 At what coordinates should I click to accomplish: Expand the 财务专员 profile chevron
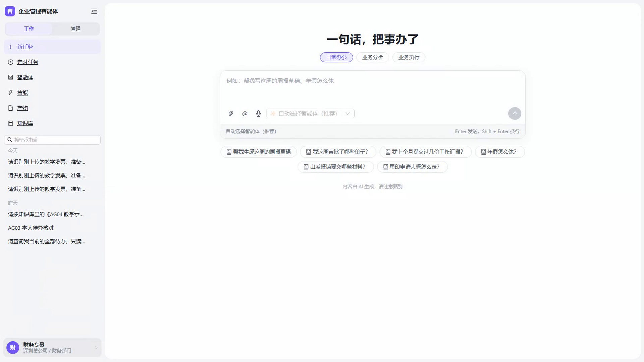point(96,348)
